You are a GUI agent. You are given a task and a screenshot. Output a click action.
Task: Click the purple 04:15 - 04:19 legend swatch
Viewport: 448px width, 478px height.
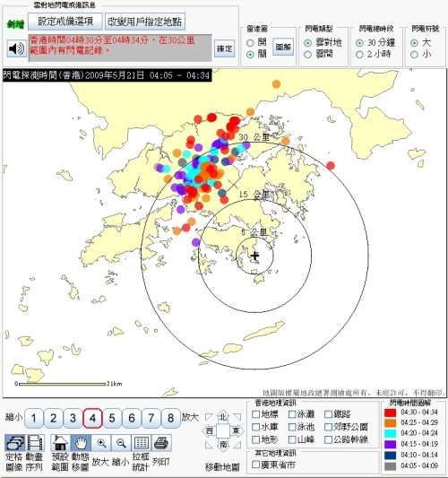tap(391, 444)
